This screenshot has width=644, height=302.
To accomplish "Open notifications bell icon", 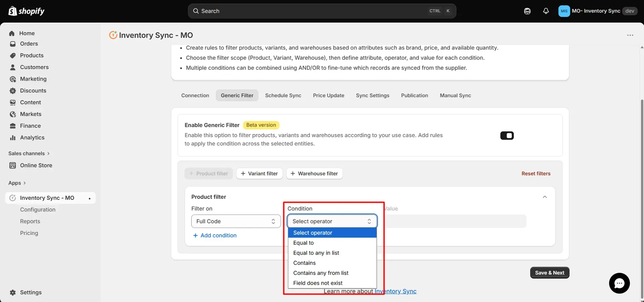I will 546,11.
